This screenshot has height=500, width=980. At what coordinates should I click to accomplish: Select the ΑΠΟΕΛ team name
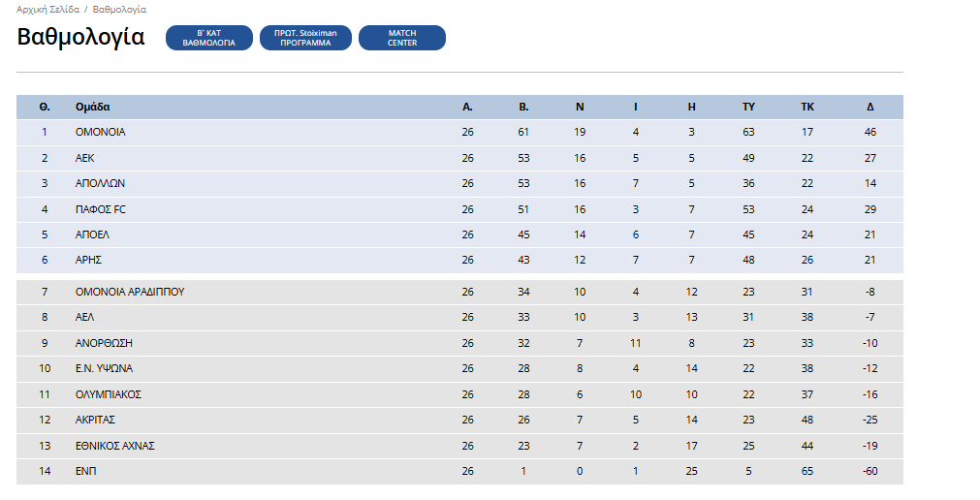point(92,234)
